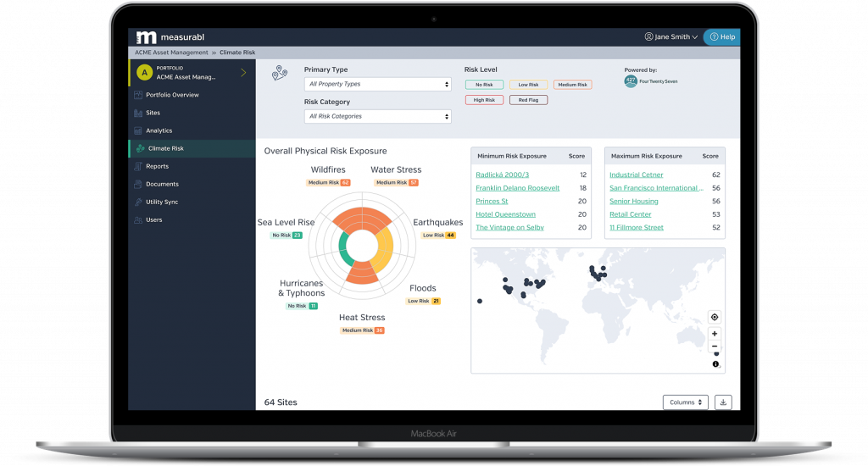Open Portfolio Overview in the sidebar

[x=172, y=95]
